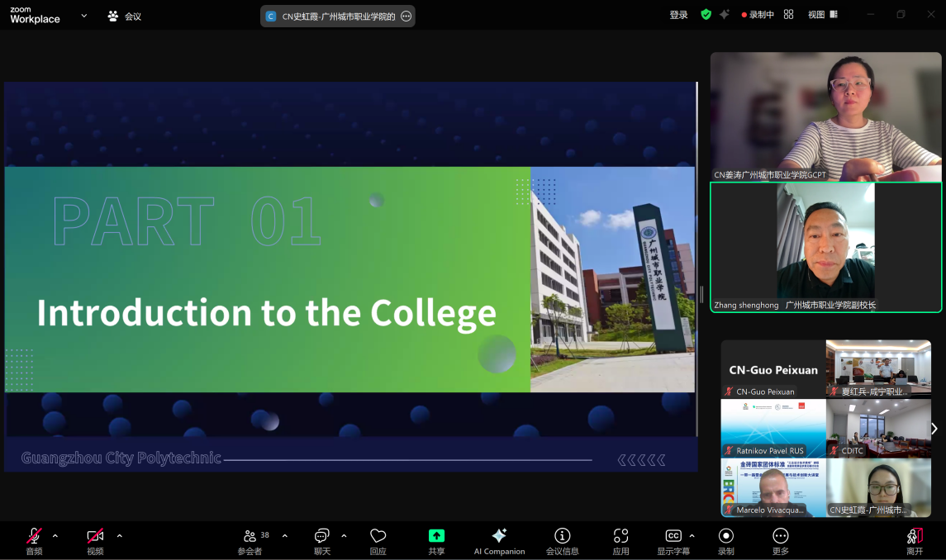Viewport: 946px width, 560px height.
Task: Select Zhang shenghong's active speaker video
Action: click(826, 248)
